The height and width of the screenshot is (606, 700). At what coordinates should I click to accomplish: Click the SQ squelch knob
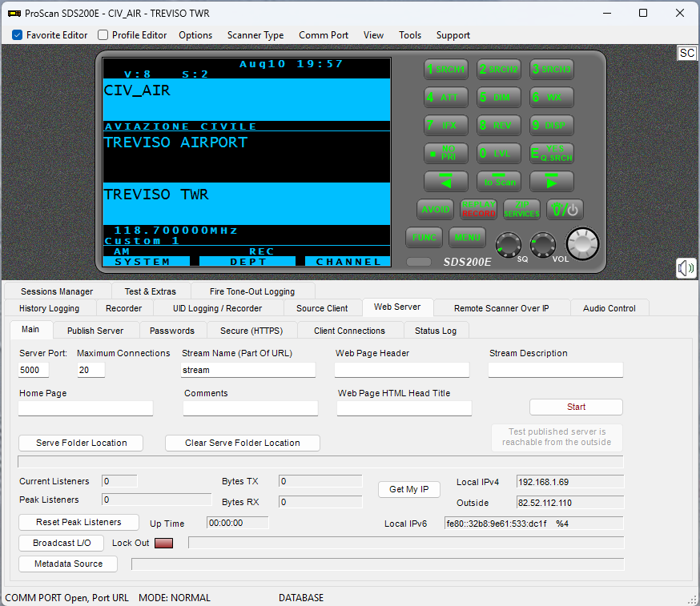[x=508, y=245]
